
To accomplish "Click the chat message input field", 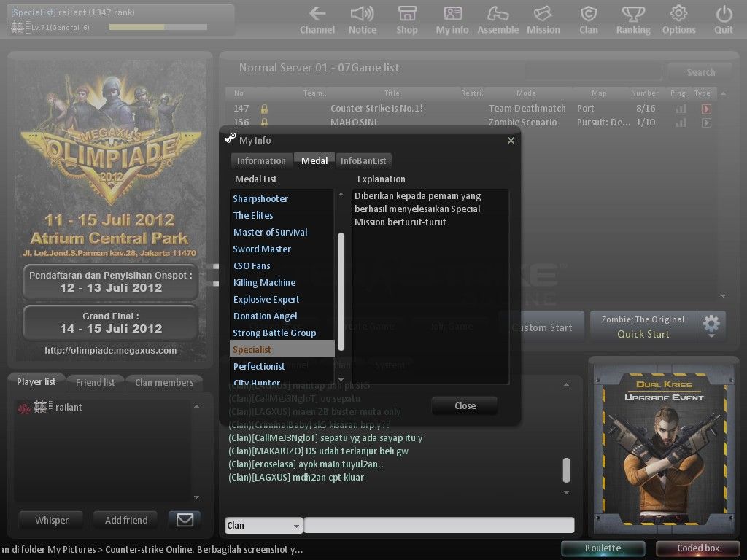I will point(438,525).
